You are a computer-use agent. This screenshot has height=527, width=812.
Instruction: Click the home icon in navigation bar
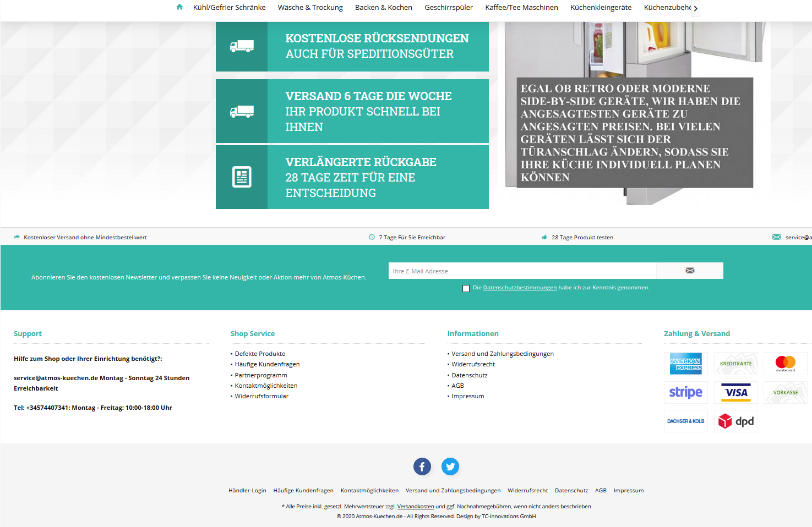click(179, 7)
